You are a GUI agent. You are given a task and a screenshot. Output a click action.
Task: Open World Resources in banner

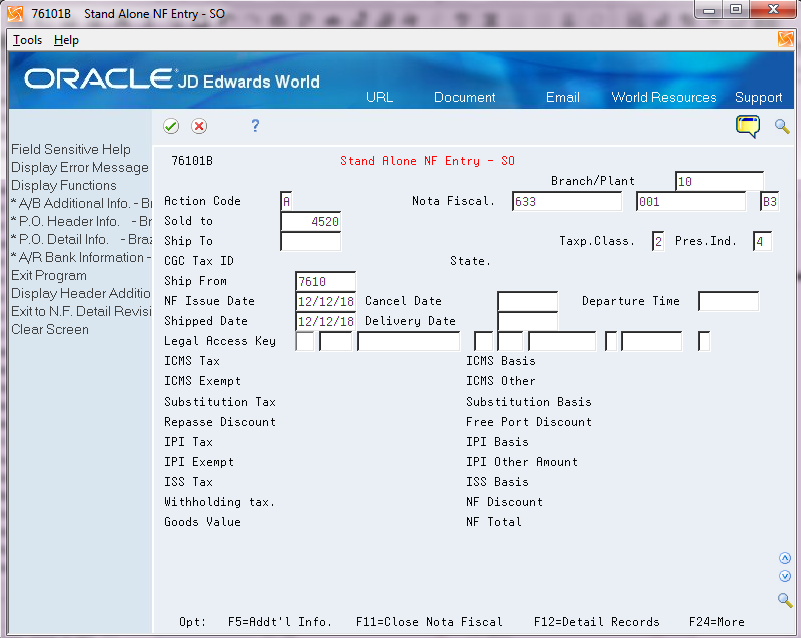point(664,97)
